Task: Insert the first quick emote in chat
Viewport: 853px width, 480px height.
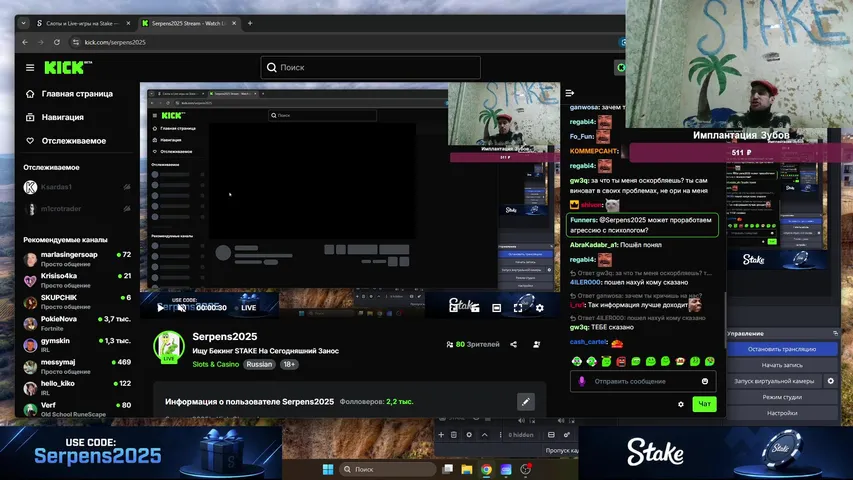Action: click(577, 361)
